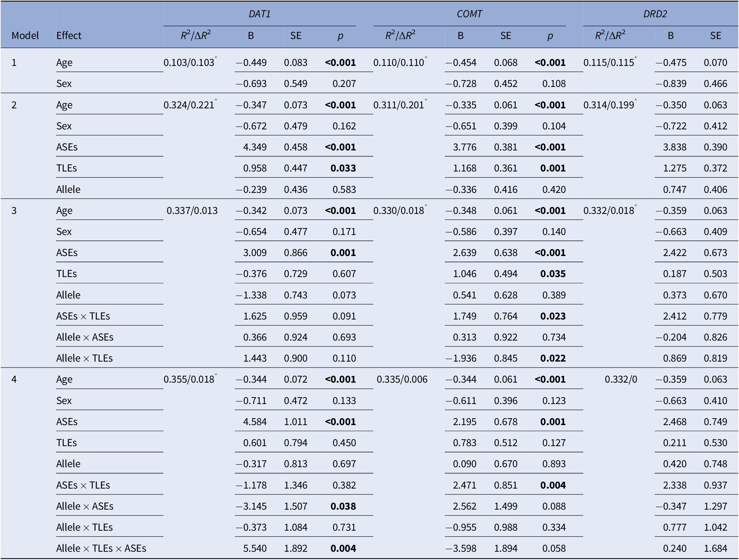Click the bold p value 0.033
Viewport: 739px width, 560px height.
[x=343, y=168]
